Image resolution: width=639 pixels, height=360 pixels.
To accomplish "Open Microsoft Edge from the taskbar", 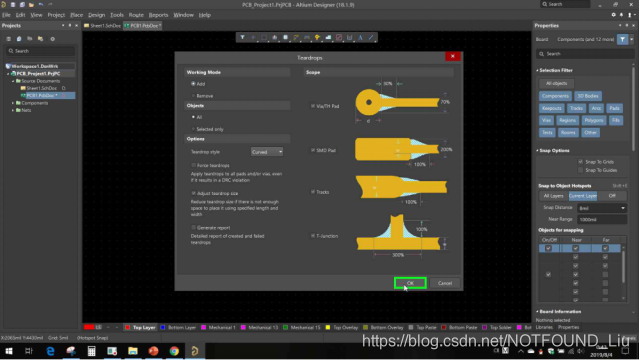I will [x=50, y=351].
